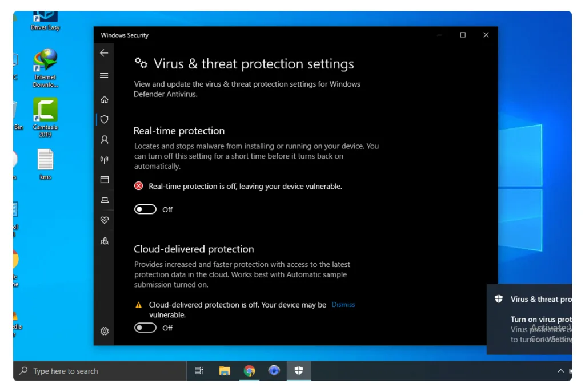Viewport: 585px width, 392px height.
Task: Open the Home section in sidebar
Action: [x=105, y=99]
